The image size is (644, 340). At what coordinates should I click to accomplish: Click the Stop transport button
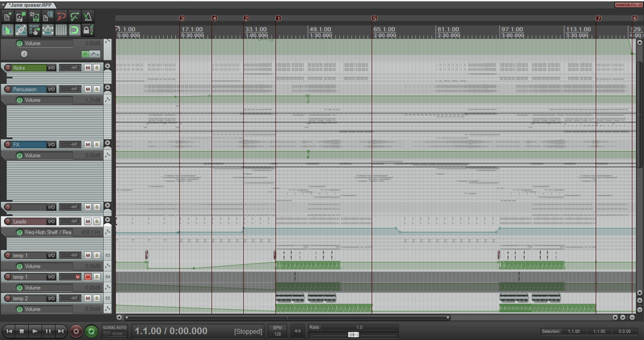pos(22,331)
